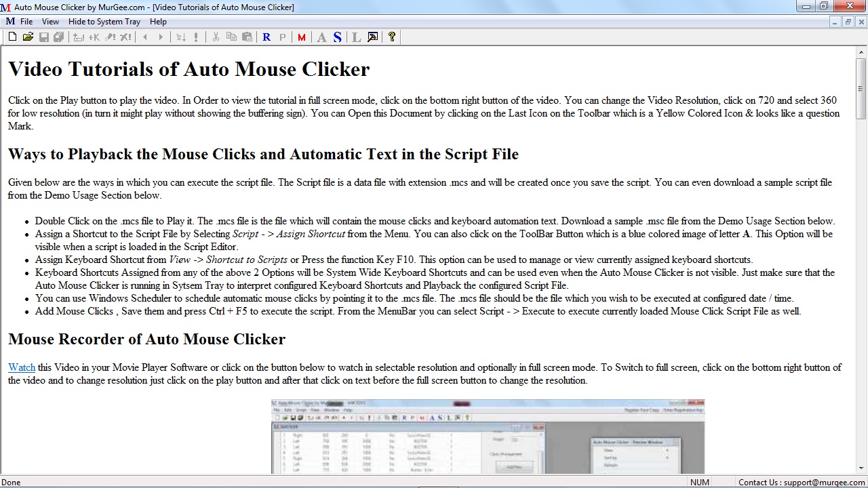Screen dimensions: 868x488
Task: Click the gray L toolbar icon
Action: tap(357, 37)
